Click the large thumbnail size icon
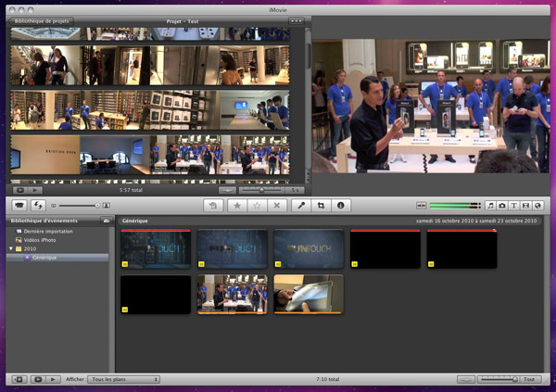The height and width of the screenshot is (392, 556). click(107, 206)
